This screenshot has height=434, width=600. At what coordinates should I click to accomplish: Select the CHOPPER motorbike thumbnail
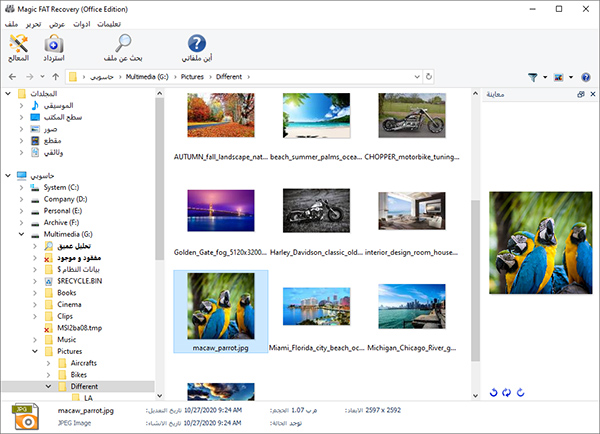coord(412,116)
